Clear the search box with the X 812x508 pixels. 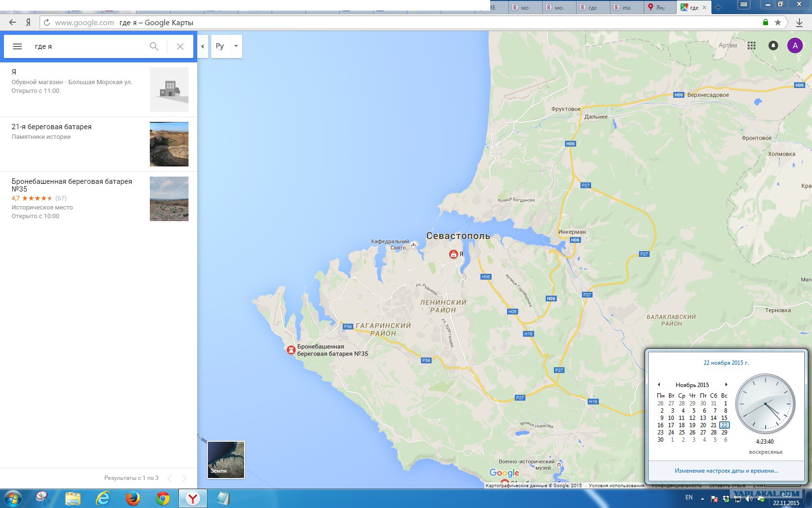pyautogui.click(x=180, y=46)
